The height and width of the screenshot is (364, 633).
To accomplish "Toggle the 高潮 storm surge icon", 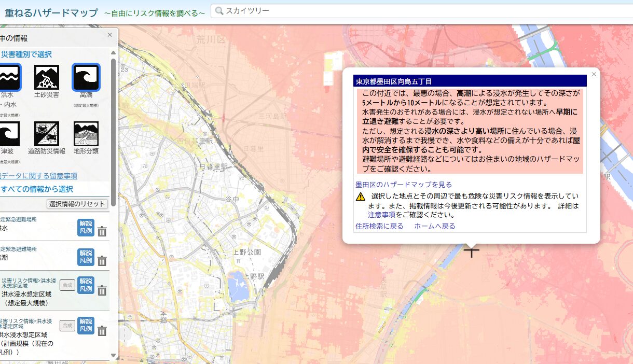I will click(x=86, y=77).
